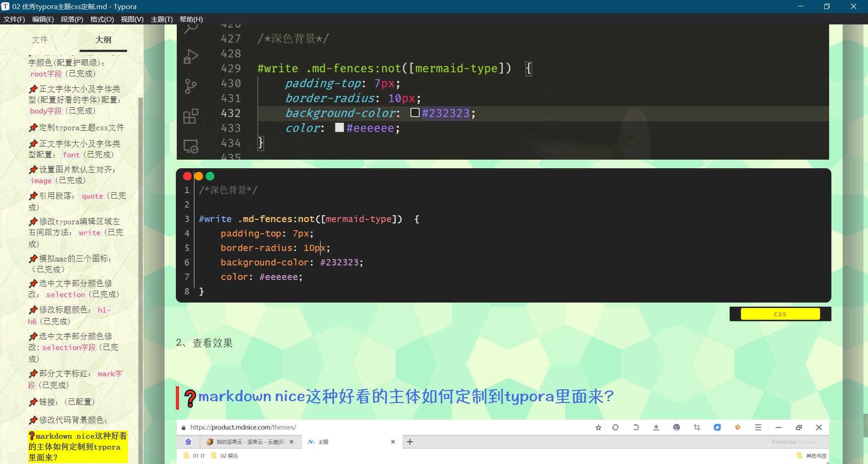Switch sidebar to the 文件 tab
This screenshot has height=464, width=868.
40,40
